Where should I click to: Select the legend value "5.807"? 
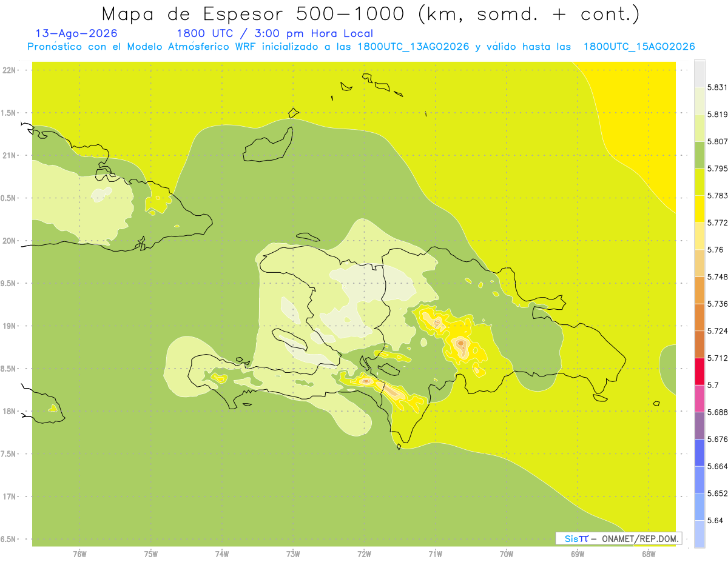717,141
